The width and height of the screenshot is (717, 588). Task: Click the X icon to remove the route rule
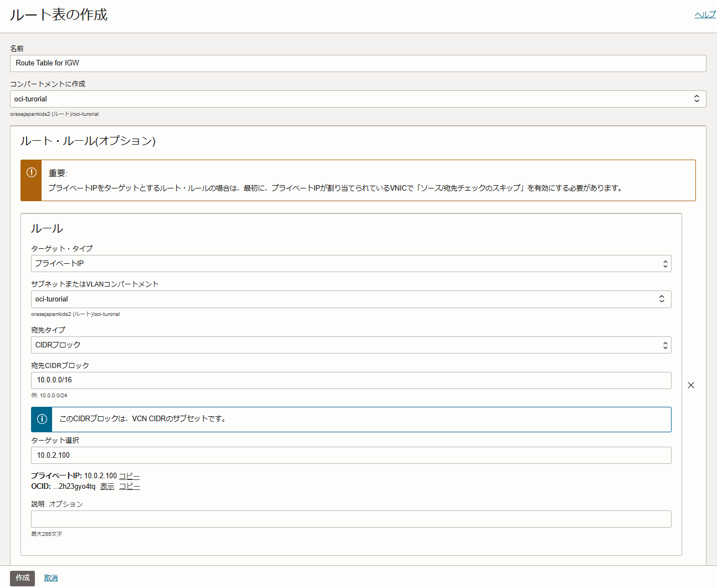690,385
